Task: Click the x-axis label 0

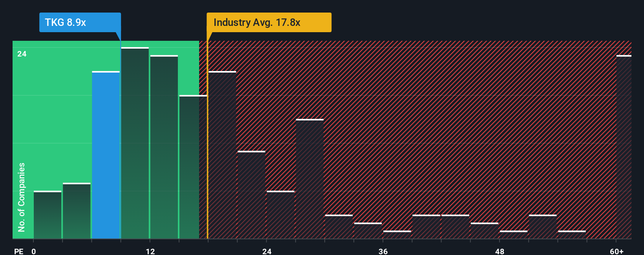Action: click(34, 251)
